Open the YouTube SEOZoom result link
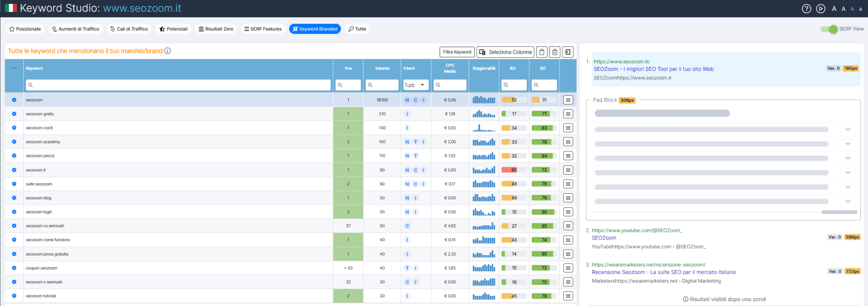868x306 pixels. [604, 238]
